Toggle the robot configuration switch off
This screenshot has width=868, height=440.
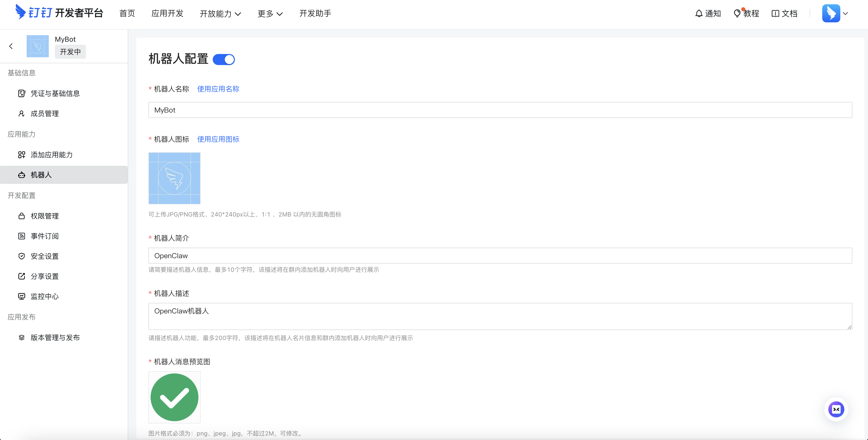tap(224, 60)
